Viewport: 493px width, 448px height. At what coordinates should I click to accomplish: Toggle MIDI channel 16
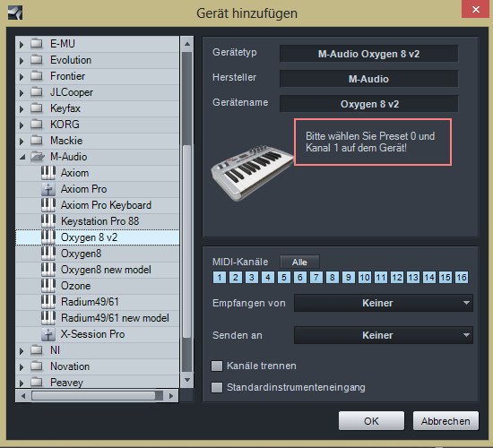point(462,277)
